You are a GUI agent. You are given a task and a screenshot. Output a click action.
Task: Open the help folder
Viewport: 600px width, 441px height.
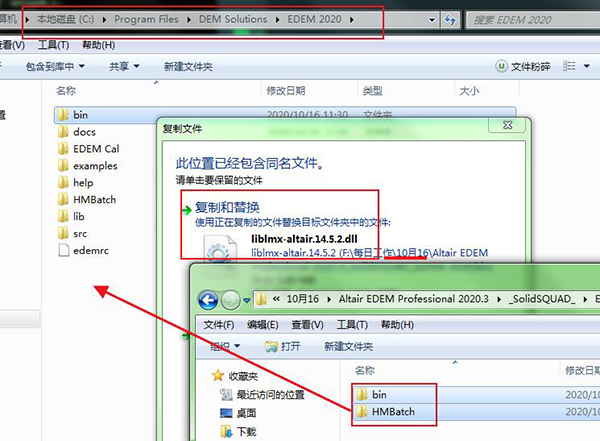pos(83,183)
